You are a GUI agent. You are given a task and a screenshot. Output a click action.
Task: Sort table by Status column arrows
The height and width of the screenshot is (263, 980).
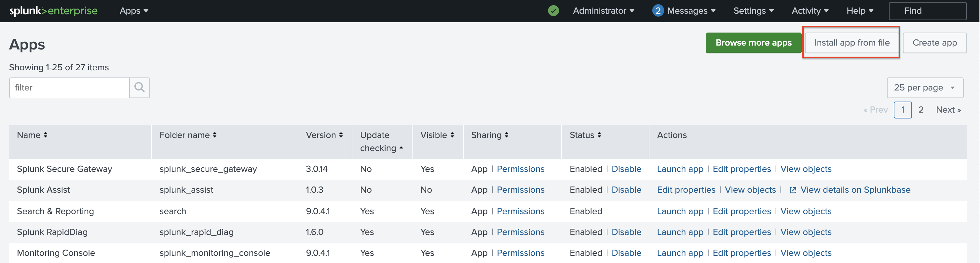(599, 135)
